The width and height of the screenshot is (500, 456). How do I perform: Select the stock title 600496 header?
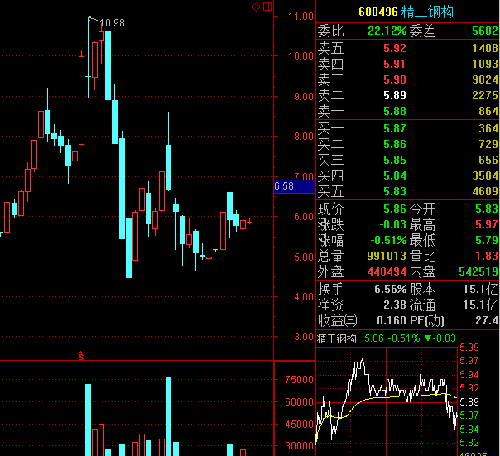tap(406, 12)
